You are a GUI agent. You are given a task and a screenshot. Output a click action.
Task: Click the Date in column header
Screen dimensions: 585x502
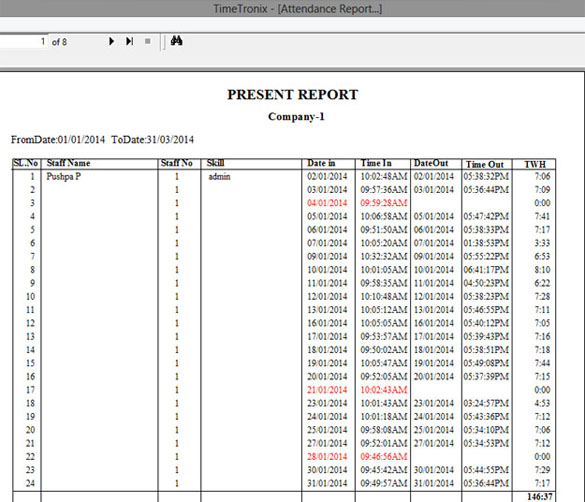[321, 163]
